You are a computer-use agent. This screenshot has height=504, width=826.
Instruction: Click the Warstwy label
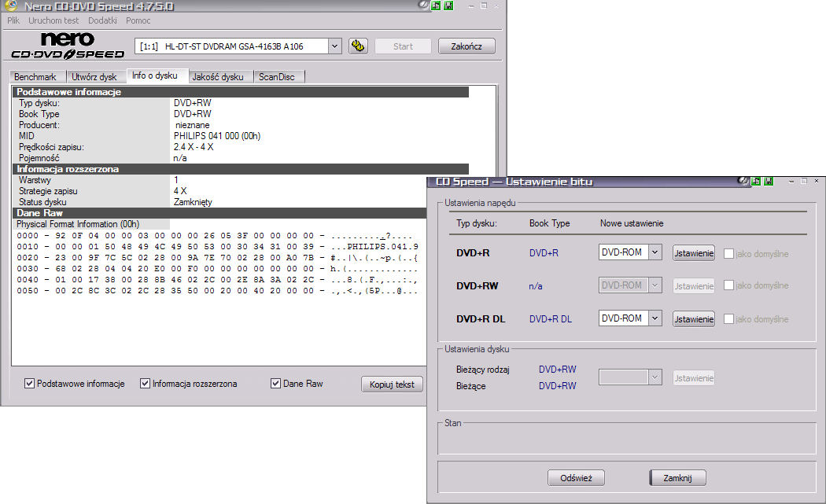pyautogui.click(x=35, y=180)
